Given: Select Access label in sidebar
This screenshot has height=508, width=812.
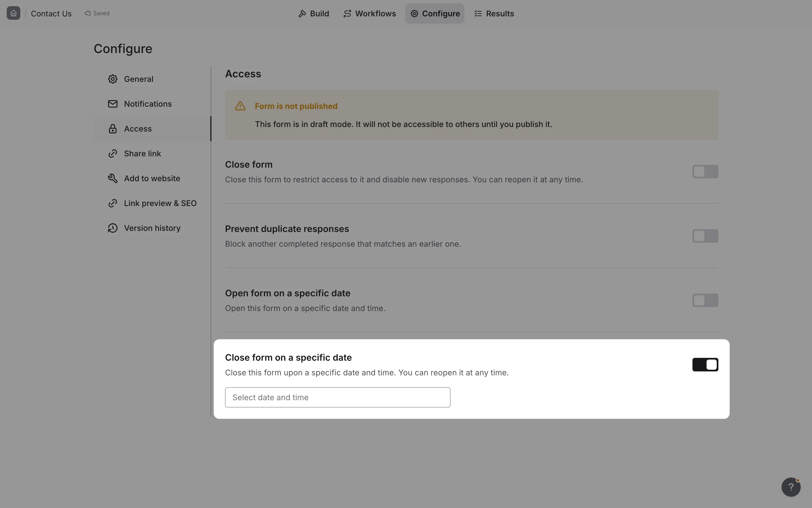Looking at the screenshot, I should pos(138,129).
